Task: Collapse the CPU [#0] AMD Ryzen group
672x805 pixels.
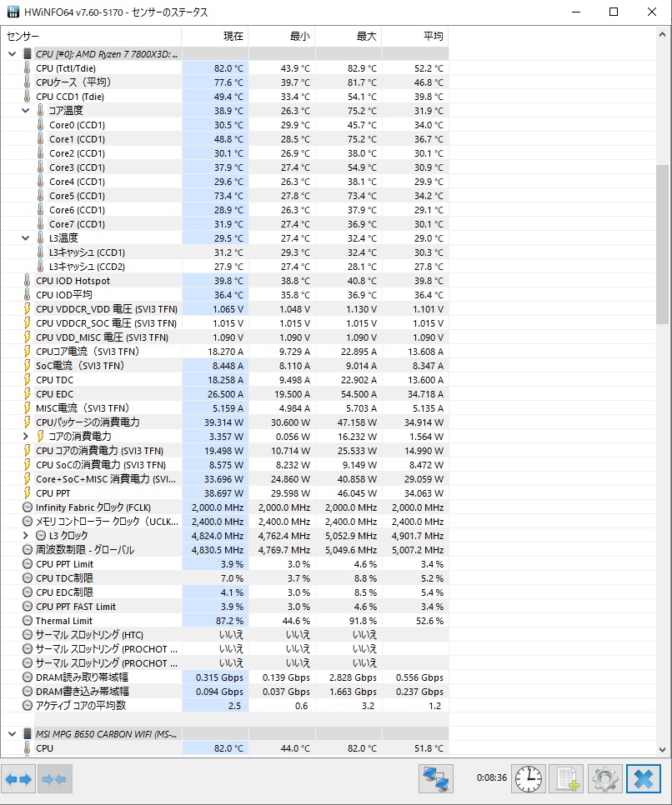Action: [13, 54]
